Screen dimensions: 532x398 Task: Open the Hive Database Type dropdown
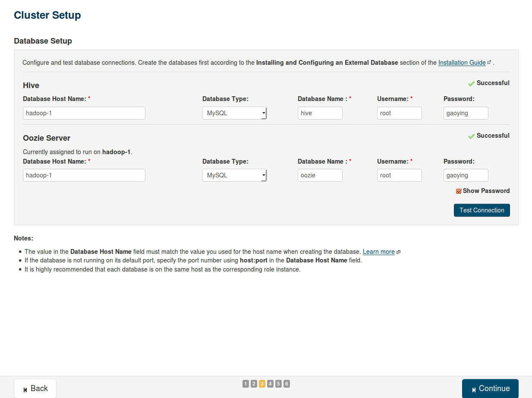click(x=234, y=113)
